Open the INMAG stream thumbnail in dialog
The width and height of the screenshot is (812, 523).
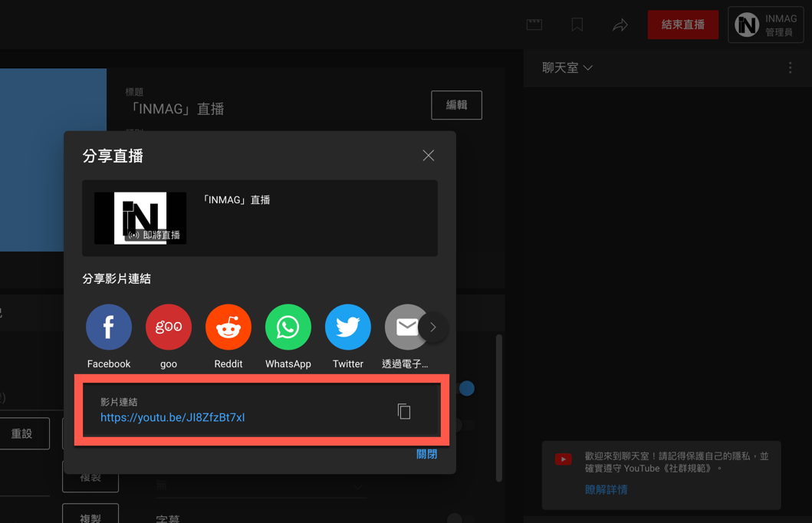140,218
